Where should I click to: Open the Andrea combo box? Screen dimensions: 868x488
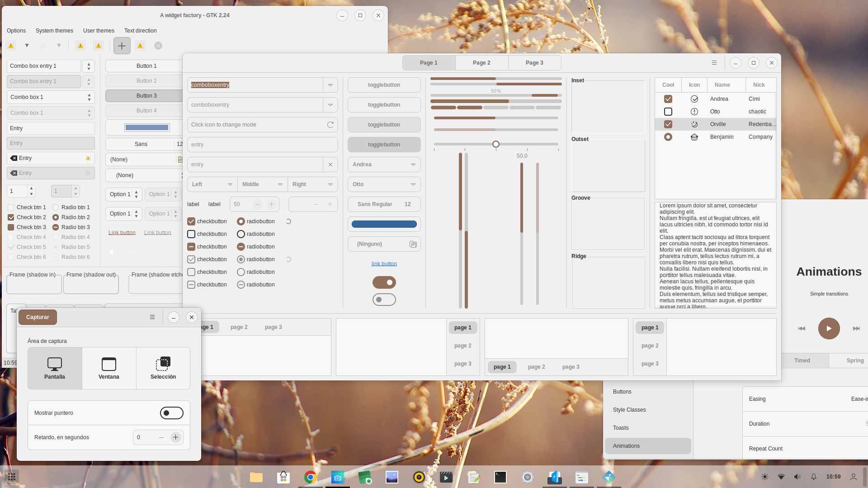click(x=384, y=164)
